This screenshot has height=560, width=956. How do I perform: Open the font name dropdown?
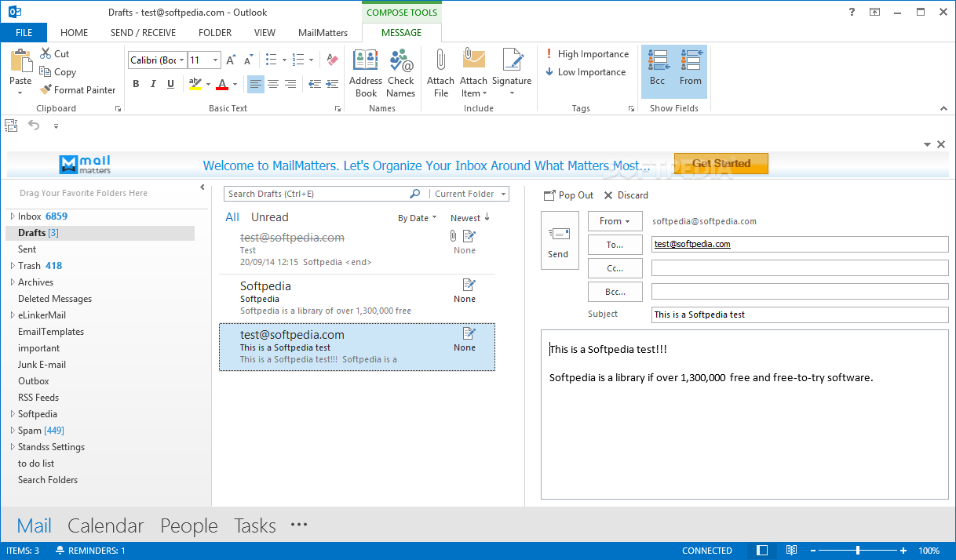click(182, 60)
